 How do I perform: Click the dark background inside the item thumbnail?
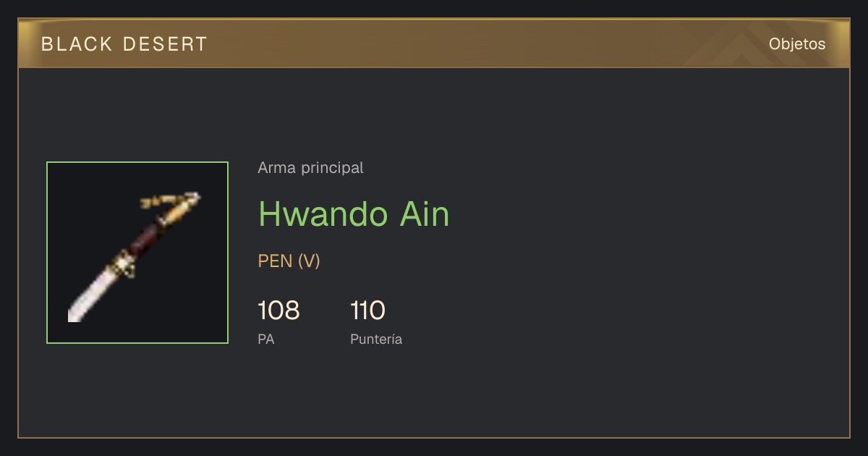(x=188, y=304)
